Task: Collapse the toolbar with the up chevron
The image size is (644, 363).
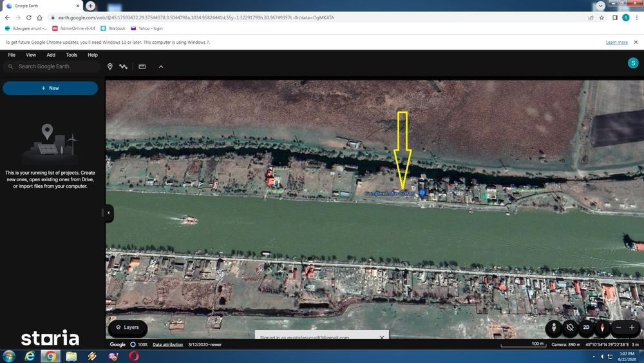Action: point(161,66)
